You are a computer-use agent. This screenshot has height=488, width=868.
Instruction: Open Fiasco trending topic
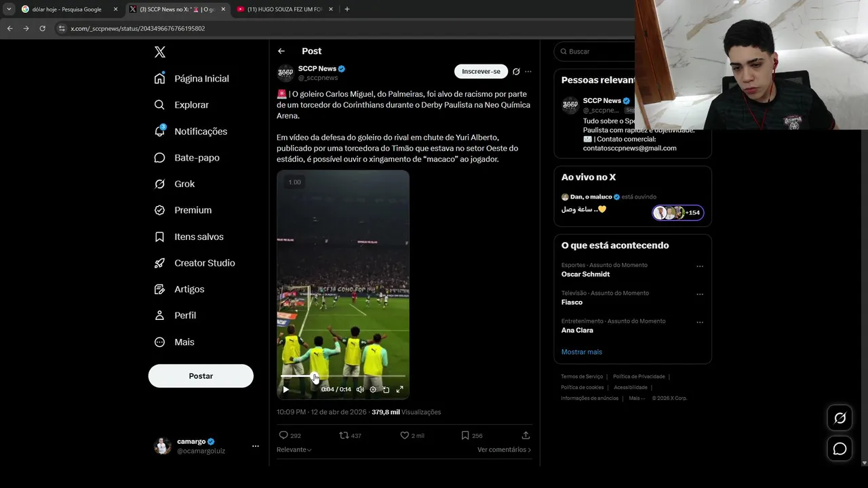(572, 302)
